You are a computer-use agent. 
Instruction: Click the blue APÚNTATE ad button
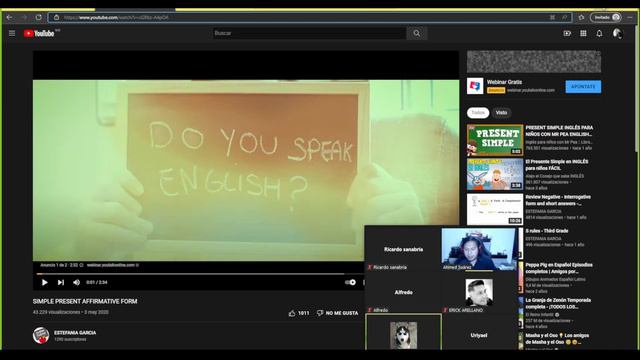pyautogui.click(x=583, y=87)
